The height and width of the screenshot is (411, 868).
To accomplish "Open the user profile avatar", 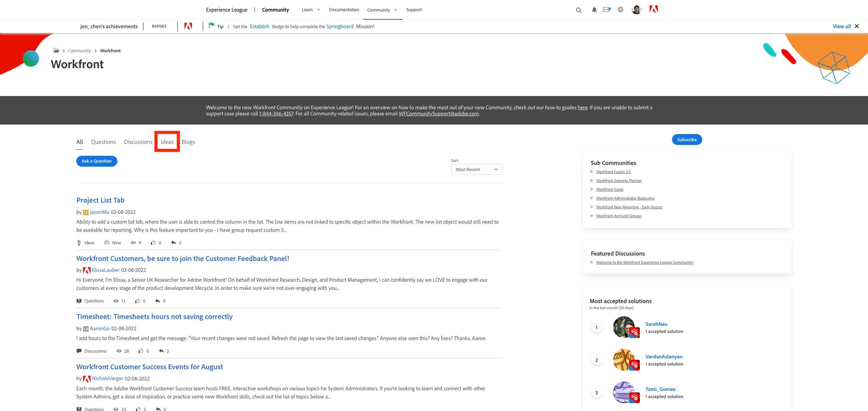I will pos(636,10).
